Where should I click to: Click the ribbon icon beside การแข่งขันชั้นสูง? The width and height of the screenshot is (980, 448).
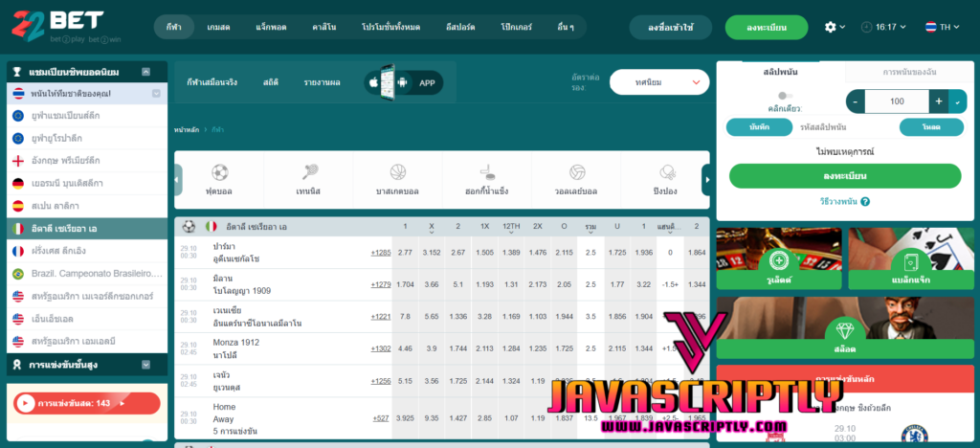coord(17,365)
